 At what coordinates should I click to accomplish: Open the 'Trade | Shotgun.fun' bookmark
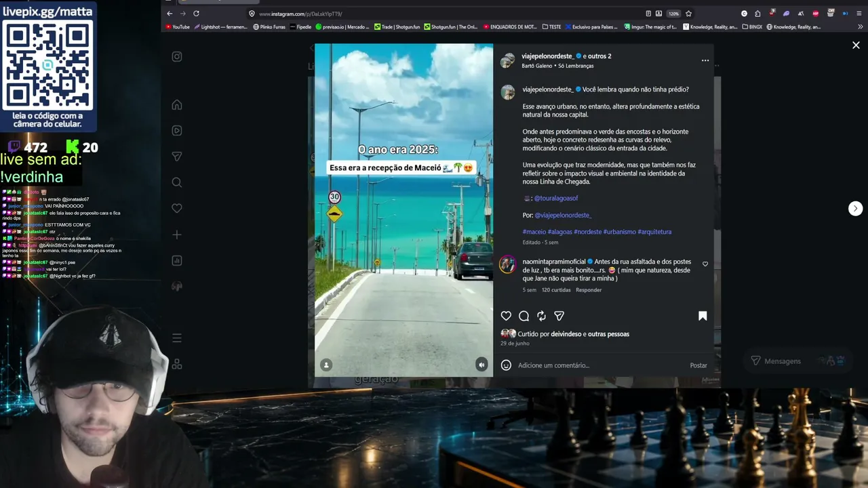[397, 27]
